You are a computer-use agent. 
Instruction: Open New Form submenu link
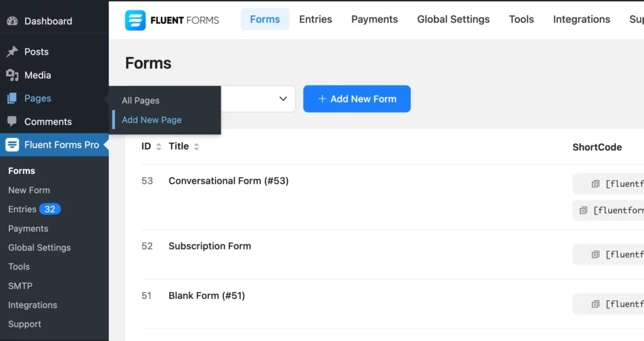coord(29,190)
